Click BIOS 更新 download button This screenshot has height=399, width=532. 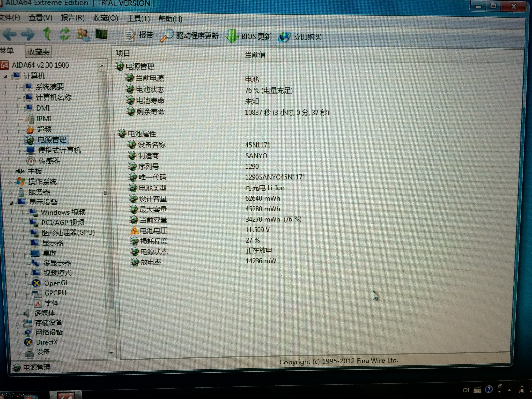pyautogui.click(x=249, y=37)
